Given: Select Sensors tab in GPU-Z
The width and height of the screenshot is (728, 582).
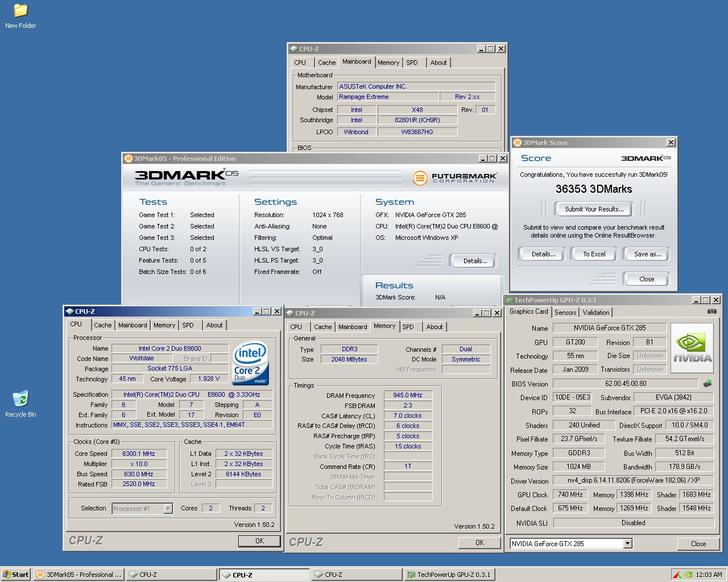Looking at the screenshot, I should tap(565, 312).
